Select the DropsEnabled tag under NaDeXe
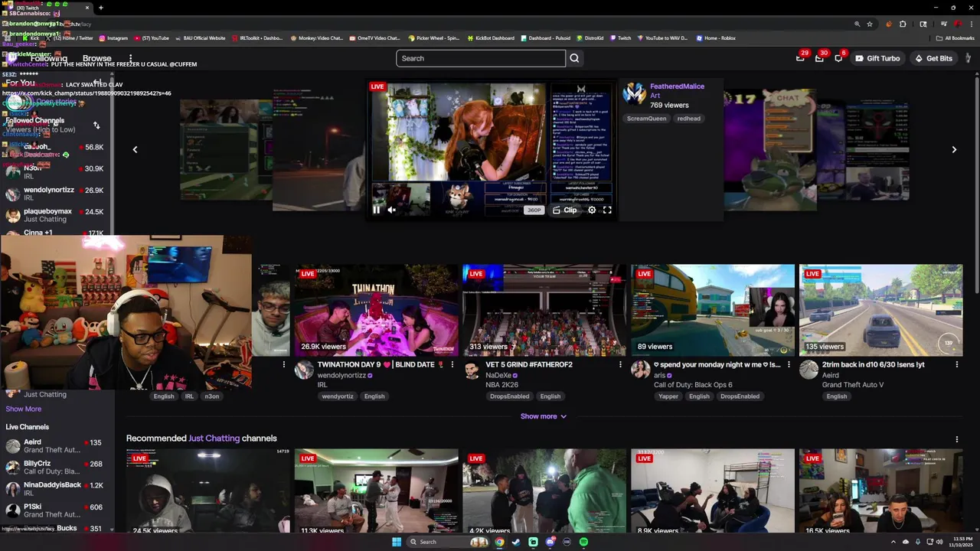Viewport: 980px width, 551px height. coord(509,396)
